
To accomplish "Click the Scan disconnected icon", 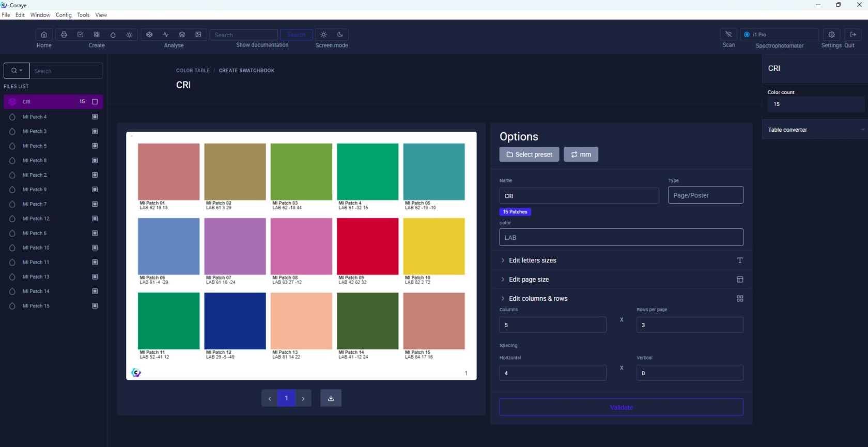I will click(x=729, y=35).
